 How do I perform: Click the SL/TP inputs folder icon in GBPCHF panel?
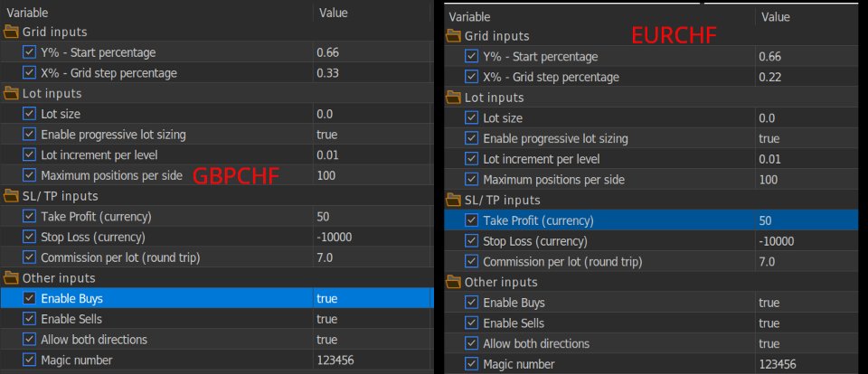[11, 196]
